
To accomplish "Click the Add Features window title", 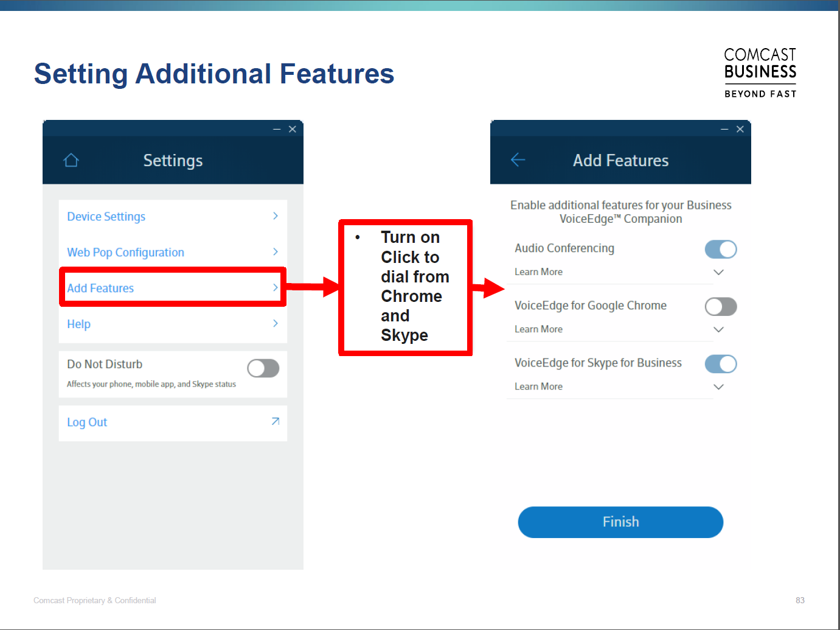I will (x=620, y=160).
